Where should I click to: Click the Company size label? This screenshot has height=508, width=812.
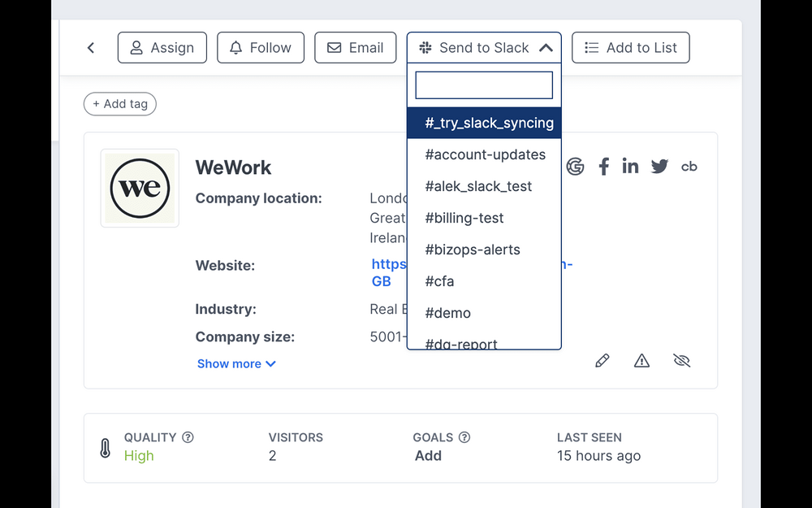coord(245,337)
